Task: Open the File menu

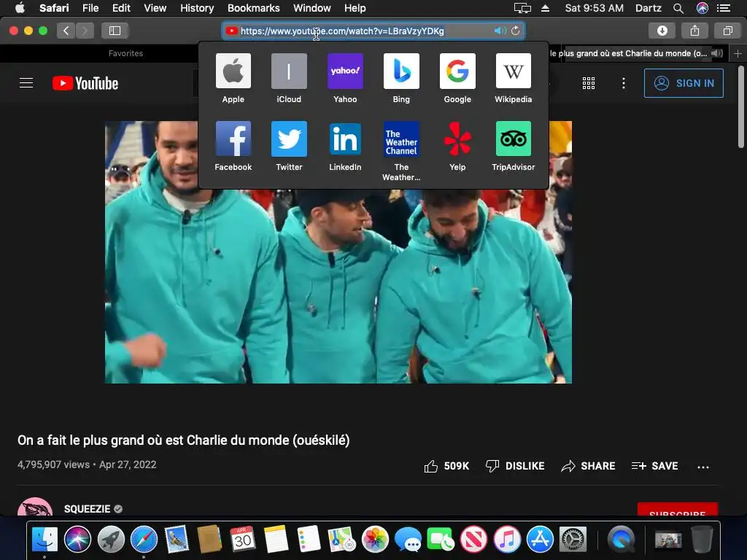Action: tap(90, 8)
